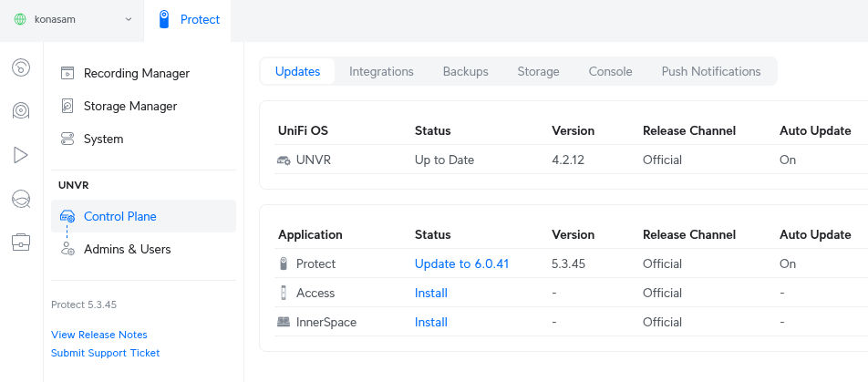Open System settings in sidebar
Screen dimensions: 868x382
coord(143,139)
